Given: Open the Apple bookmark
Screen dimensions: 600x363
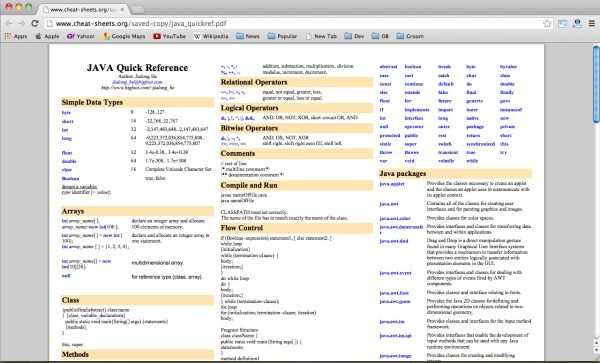Looking at the screenshot, I should coord(47,36).
